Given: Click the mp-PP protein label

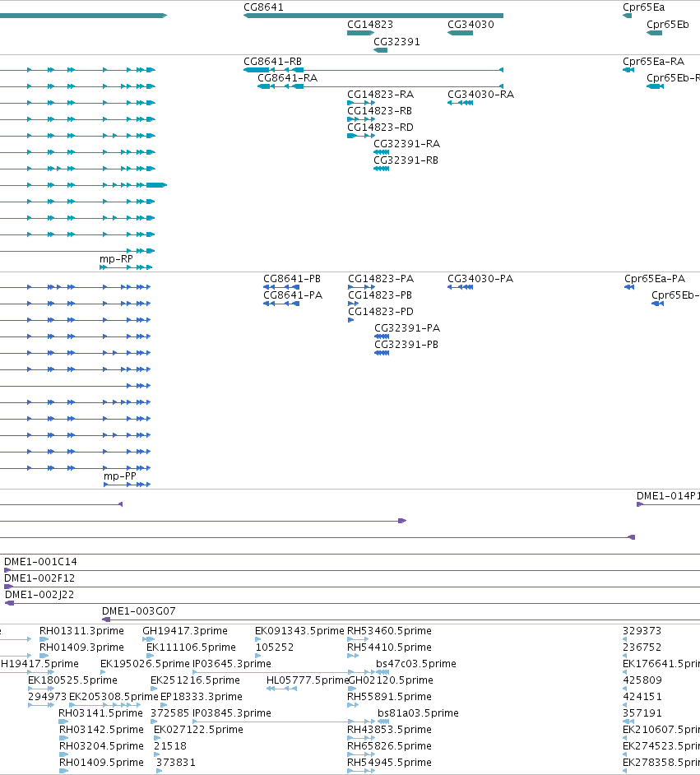Looking at the screenshot, I should pyautogui.click(x=119, y=476).
